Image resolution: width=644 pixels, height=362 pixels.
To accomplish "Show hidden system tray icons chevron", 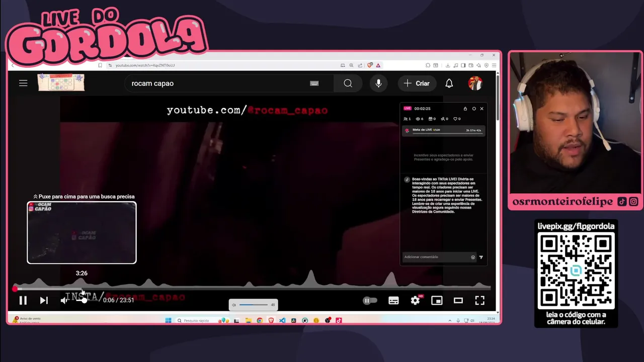I will point(450,320).
